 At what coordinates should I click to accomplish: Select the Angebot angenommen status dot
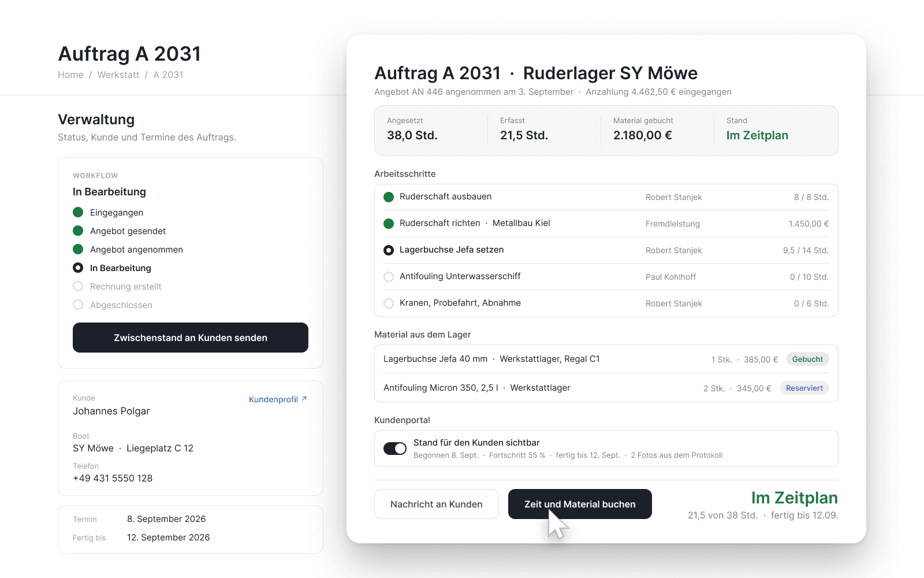78,249
